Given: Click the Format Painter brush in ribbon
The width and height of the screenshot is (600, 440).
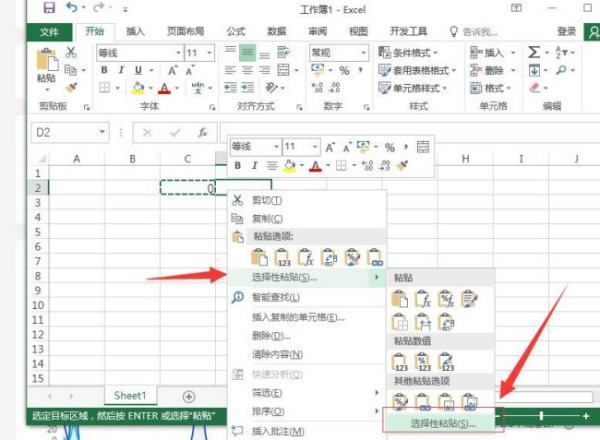Looking at the screenshot, I should [x=71, y=88].
